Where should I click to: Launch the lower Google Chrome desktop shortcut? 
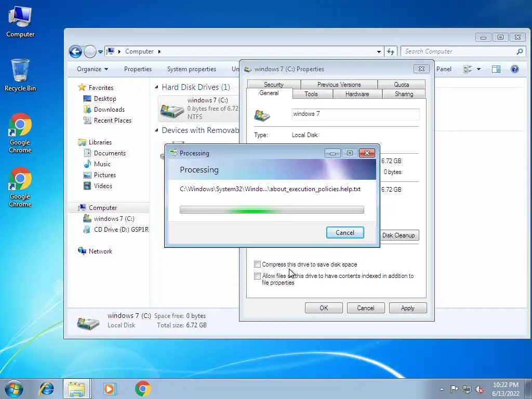20,187
